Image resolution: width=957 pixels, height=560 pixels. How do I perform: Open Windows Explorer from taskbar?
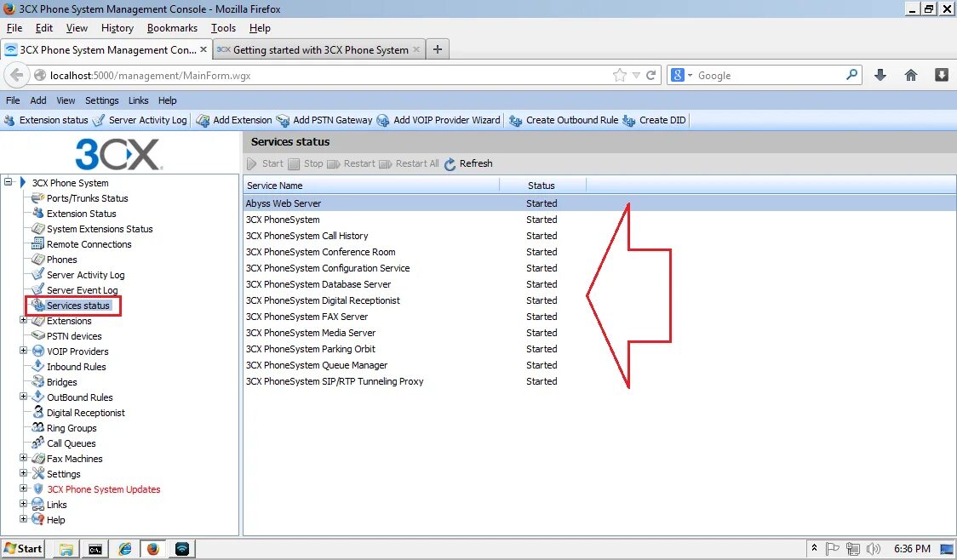coord(66,549)
